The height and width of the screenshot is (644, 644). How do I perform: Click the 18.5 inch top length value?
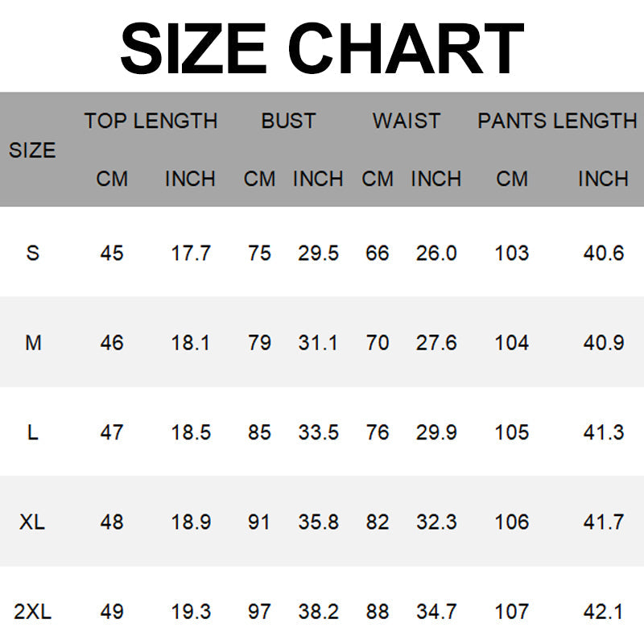(x=191, y=432)
